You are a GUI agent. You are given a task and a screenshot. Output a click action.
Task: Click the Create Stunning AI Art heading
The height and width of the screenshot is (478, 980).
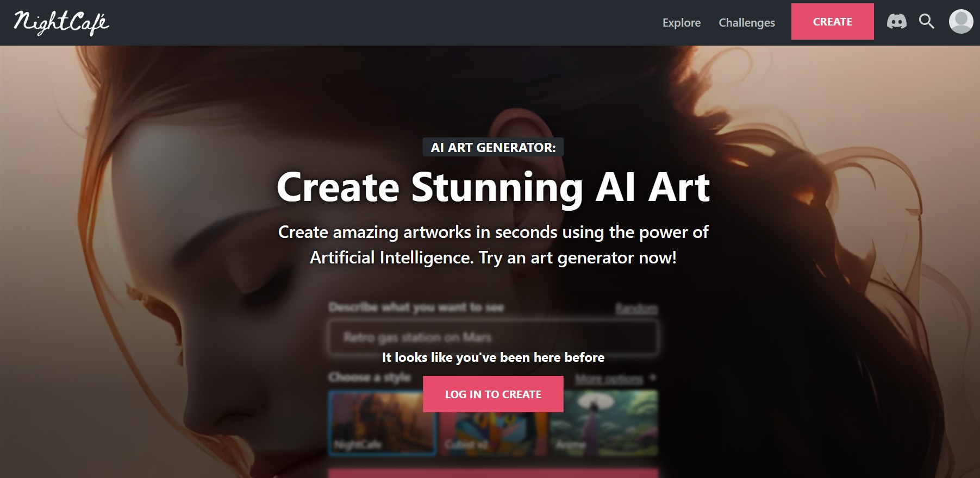pyautogui.click(x=493, y=187)
